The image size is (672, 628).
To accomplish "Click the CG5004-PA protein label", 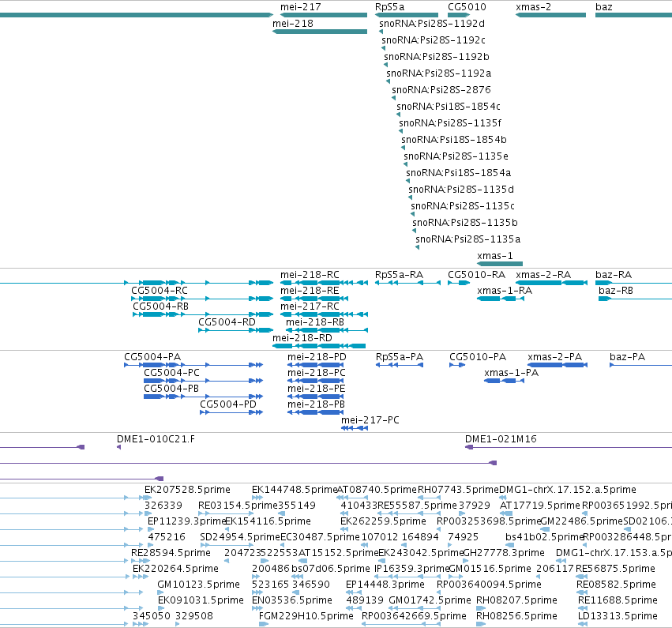I will 152,357.
